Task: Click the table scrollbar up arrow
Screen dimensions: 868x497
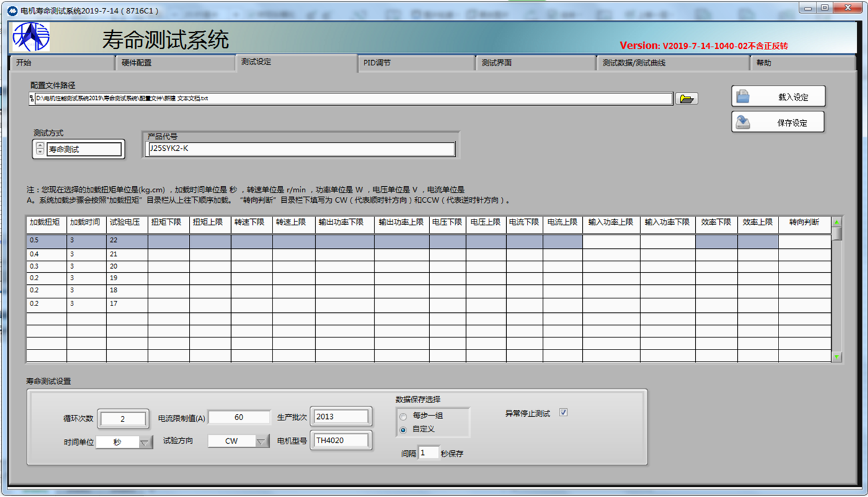Action: point(836,222)
